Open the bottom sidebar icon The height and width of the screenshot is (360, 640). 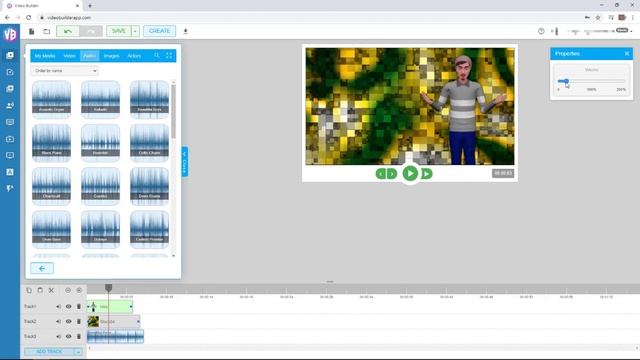click(x=10, y=188)
